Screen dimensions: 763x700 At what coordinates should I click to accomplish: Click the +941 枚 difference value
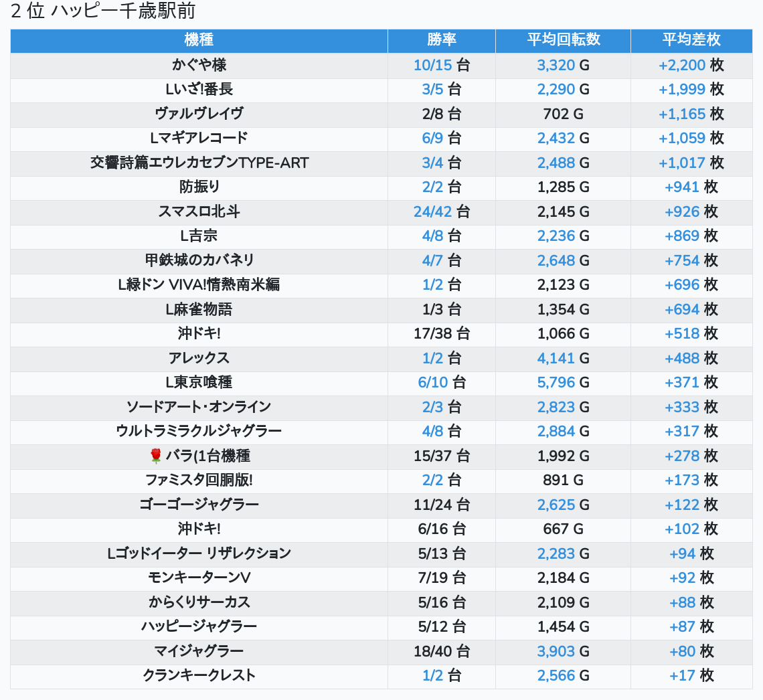coord(691,187)
